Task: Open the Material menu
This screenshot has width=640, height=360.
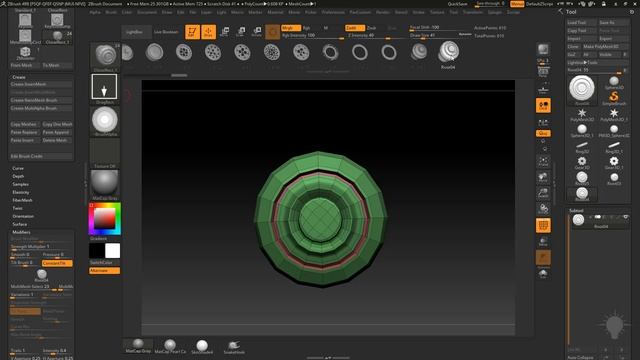Action: [x=275, y=12]
